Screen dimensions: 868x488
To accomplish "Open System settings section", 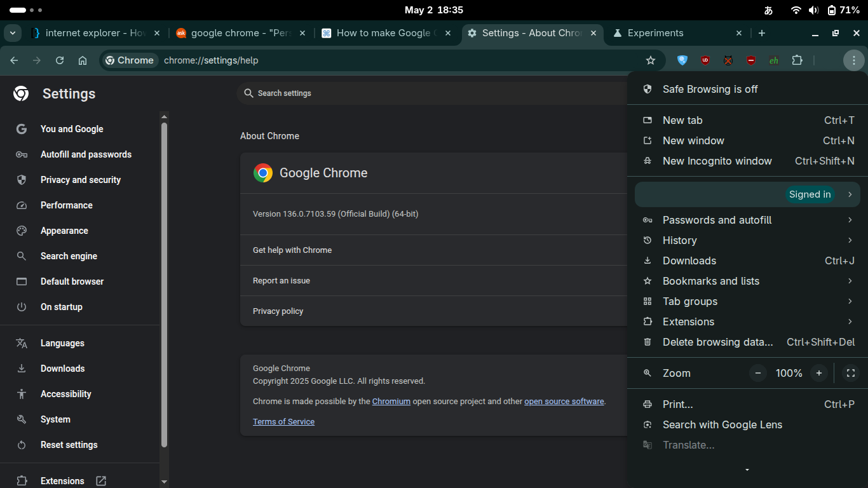I will 55,419.
